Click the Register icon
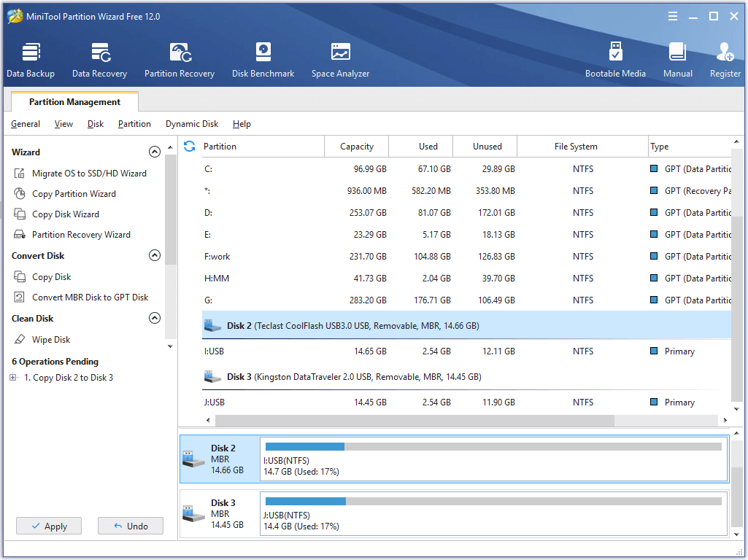Viewport: 748px width, 560px height. coord(725,52)
